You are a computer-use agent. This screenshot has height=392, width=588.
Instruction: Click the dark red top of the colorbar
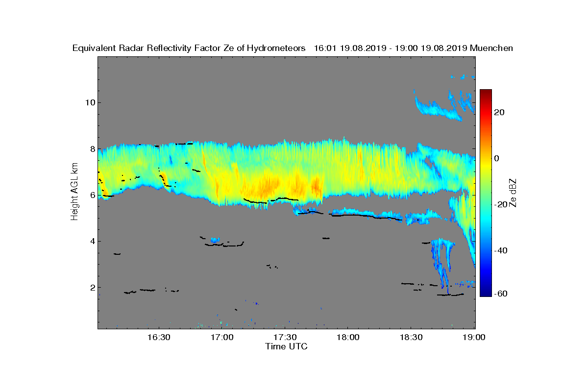486,93
